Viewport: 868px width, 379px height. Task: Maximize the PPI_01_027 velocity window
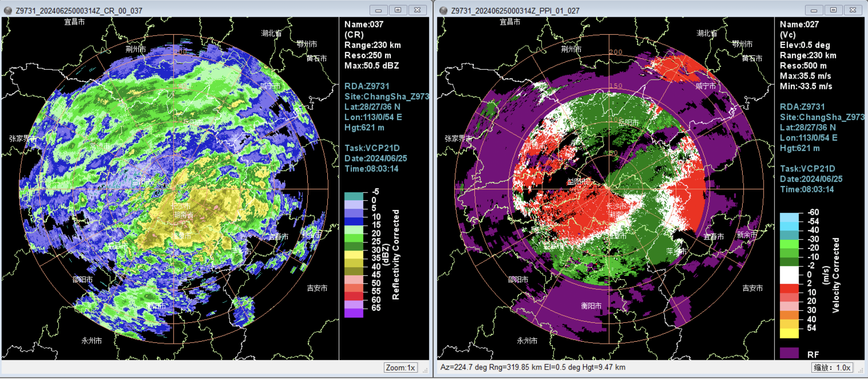pos(833,10)
